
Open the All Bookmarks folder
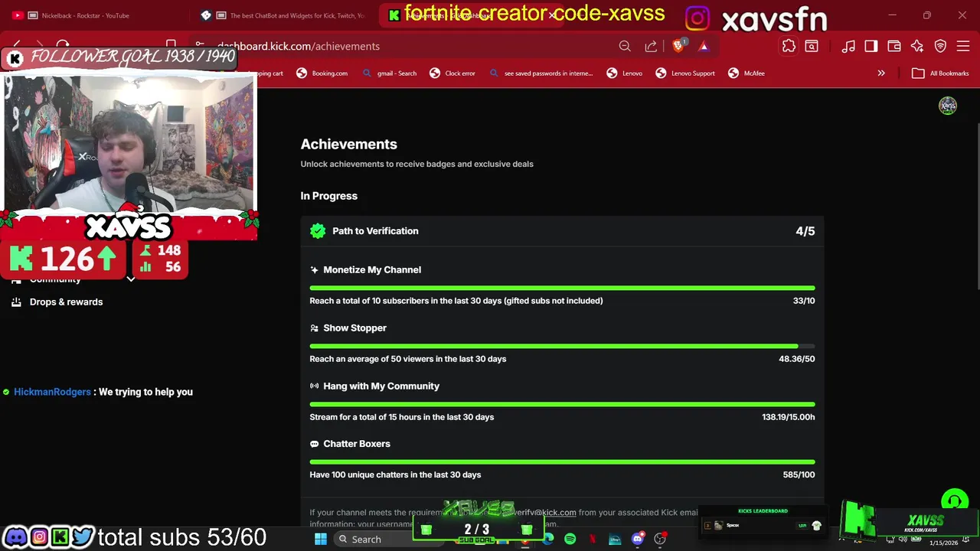940,73
